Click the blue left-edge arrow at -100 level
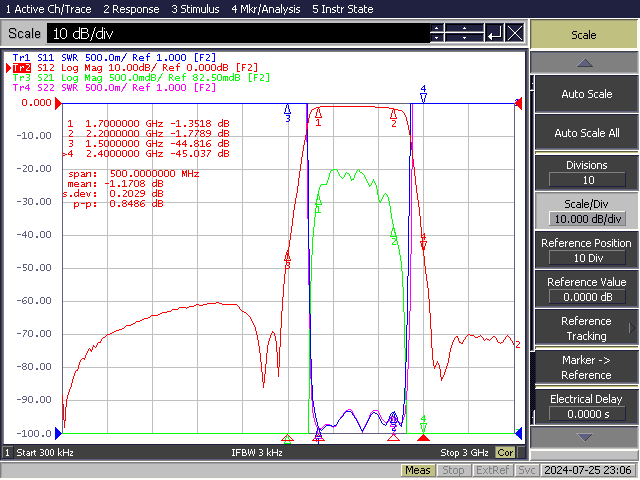The image size is (640, 480). tap(58, 433)
